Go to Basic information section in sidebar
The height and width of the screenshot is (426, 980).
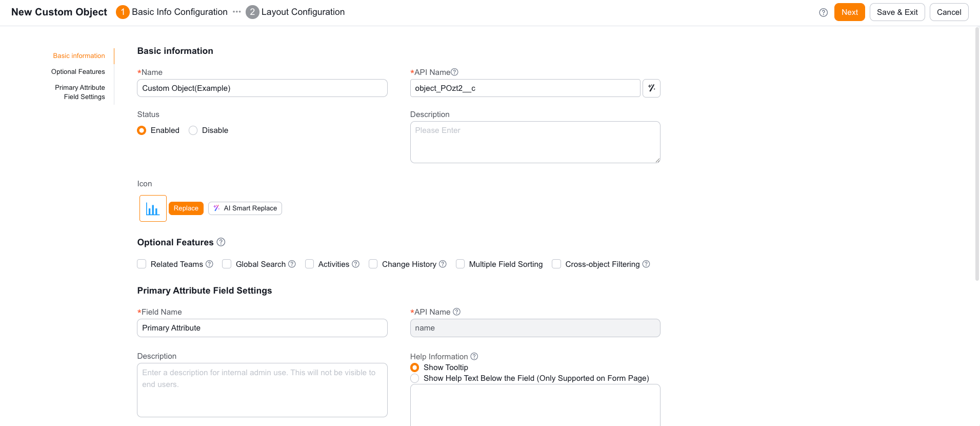[79, 56]
